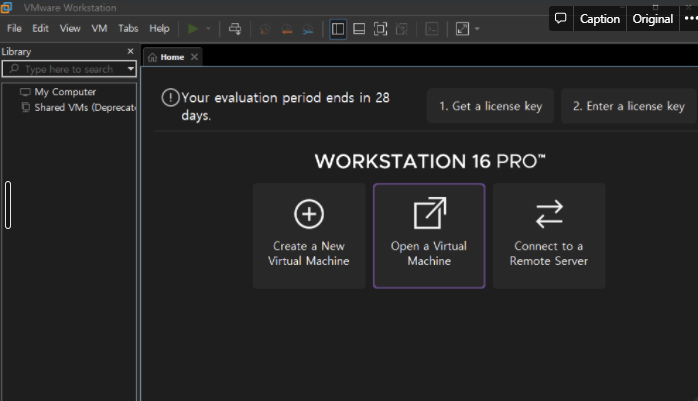
Task: Click the VMware Workstation title bar logo
Action: 6,7
